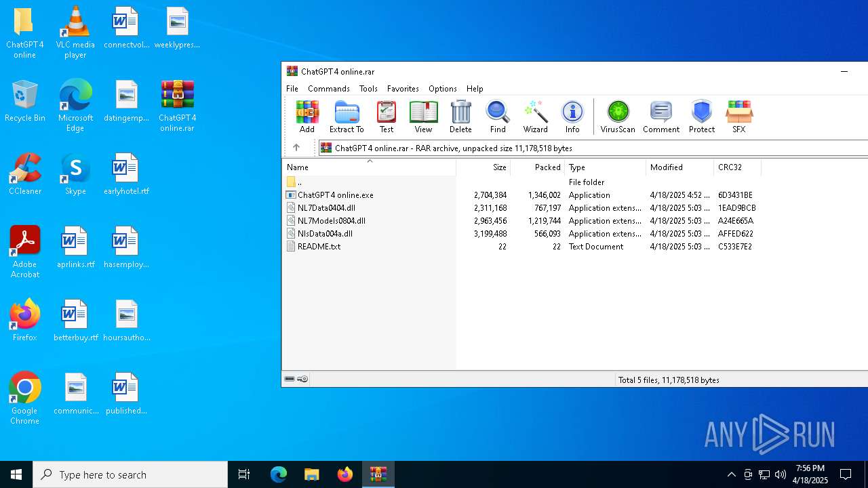Open Task View on the taskbar
868x488 pixels.
click(x=244, y=474)
